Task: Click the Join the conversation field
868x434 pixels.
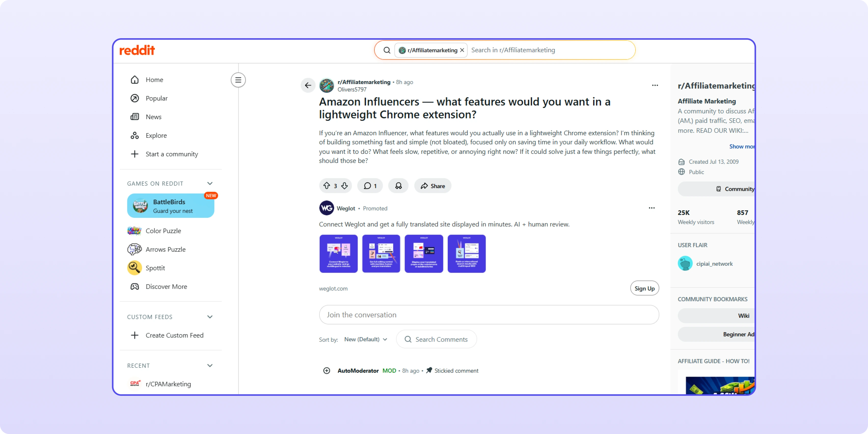Action: (489, 315)
